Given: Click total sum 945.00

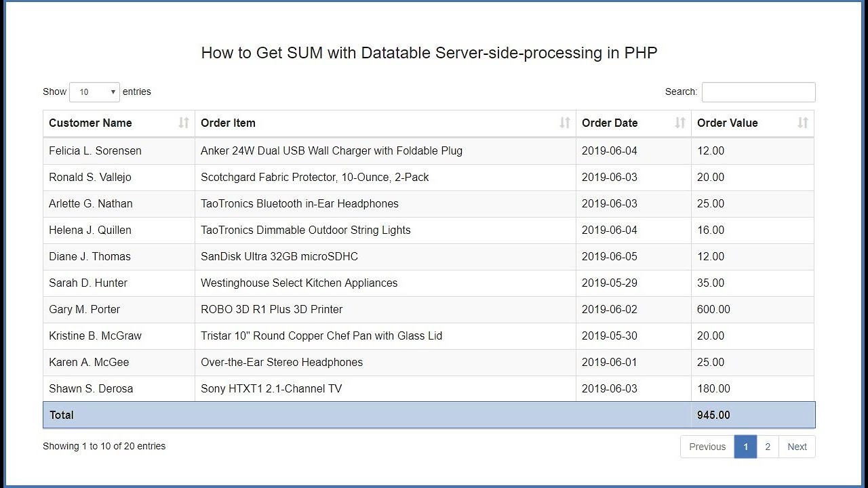Looking at the screenshot, I should (x=713, y=415).
